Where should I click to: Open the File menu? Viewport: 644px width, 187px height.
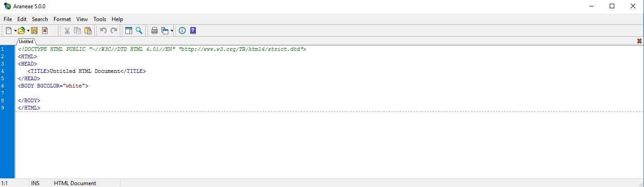click(8, 19)
